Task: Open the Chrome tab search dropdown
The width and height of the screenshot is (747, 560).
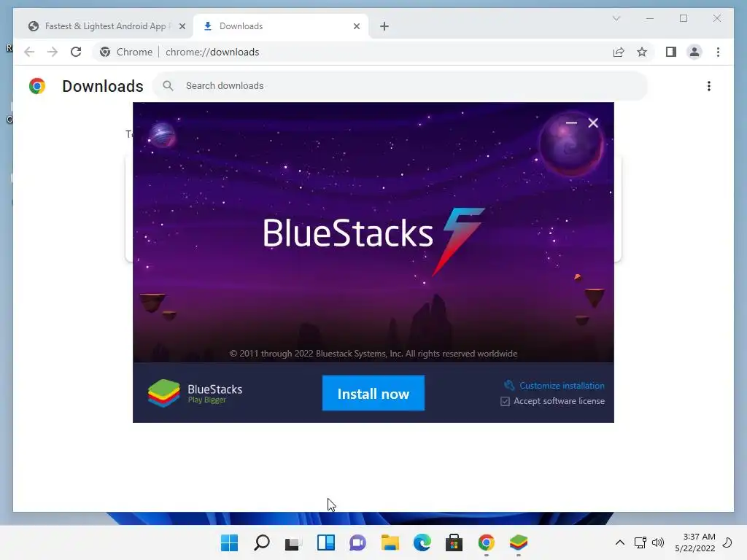Action: click(616, 18)
